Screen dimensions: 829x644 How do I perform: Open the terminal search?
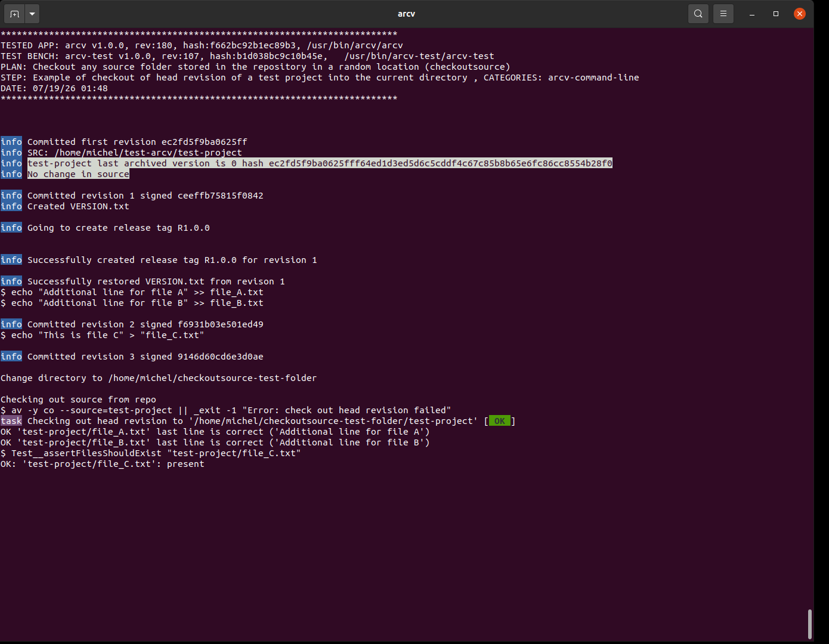click(x=698, y=13)
